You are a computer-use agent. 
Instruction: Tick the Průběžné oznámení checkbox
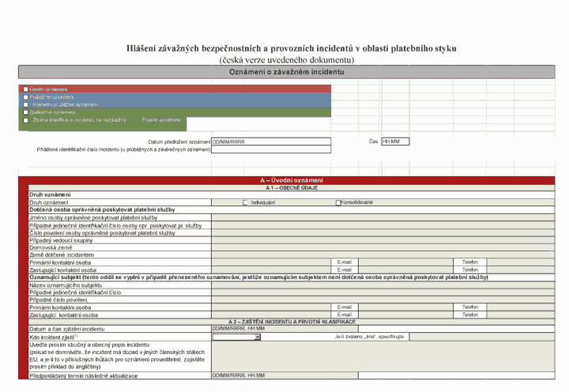point(26,97)
